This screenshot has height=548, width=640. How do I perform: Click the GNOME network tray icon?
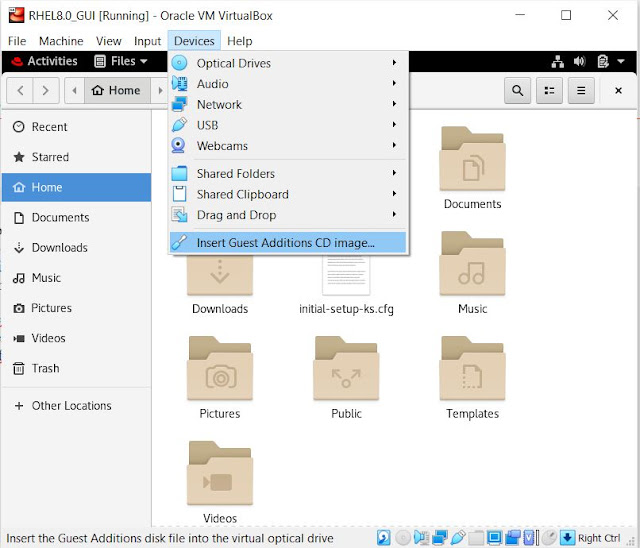pyautogui.click(x=558, y=62)
